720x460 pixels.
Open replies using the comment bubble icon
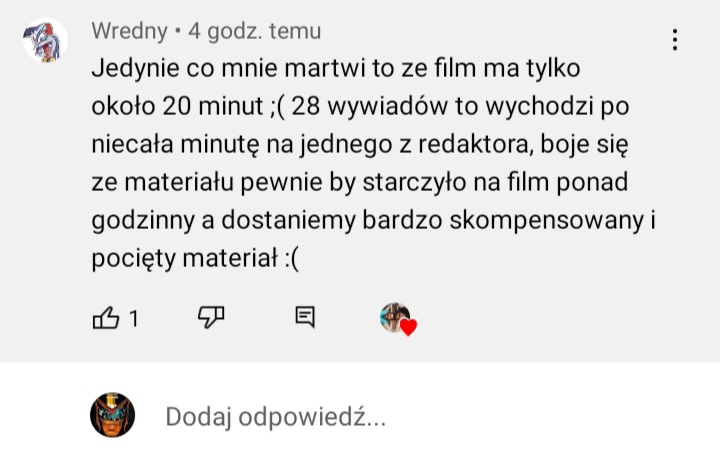tap(305, 317)
